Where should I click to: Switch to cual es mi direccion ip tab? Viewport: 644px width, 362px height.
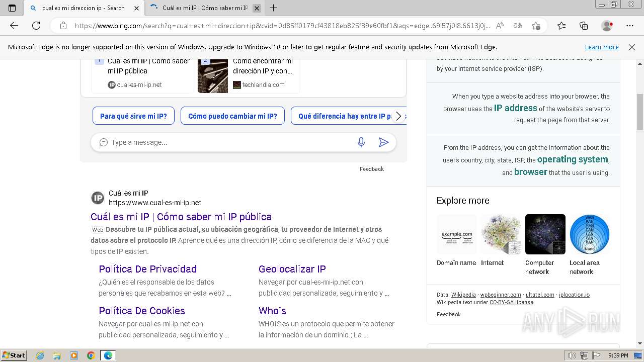(x=84, y=8)
